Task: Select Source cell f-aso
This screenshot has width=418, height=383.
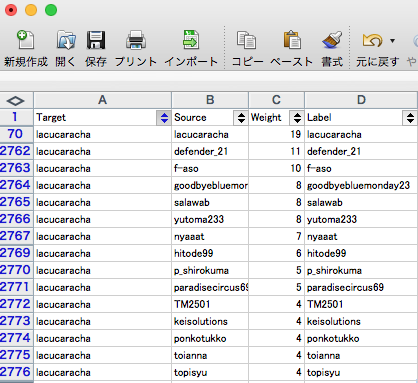Action: pyautogui.click(x=210, y=168)
